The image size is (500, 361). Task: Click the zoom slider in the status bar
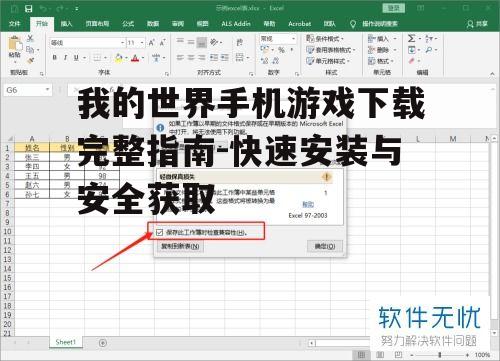coord(440,355)
